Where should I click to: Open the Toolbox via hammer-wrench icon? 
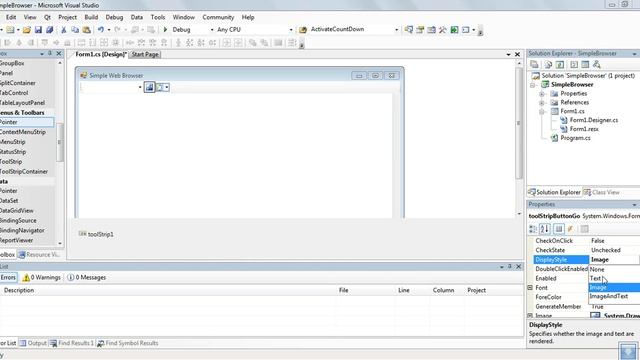pyautogui.click(x=442, y=30)
